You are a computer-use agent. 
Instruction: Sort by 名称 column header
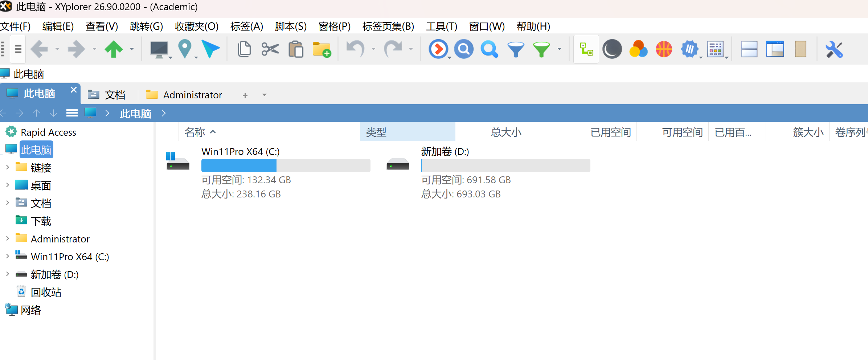[x=269, y=132]
